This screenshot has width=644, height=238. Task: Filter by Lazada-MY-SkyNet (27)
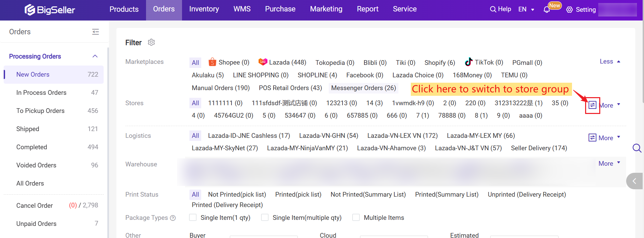pyautogui.click(x=225, y=148)
